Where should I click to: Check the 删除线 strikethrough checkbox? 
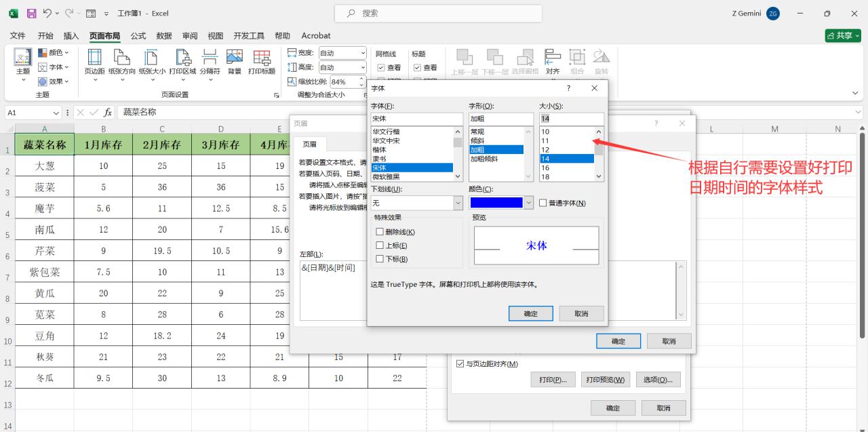380,232
